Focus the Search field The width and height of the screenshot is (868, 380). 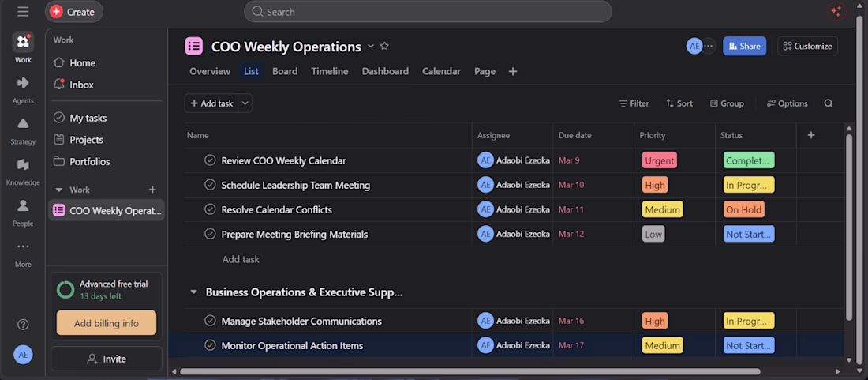coord(428,12)
